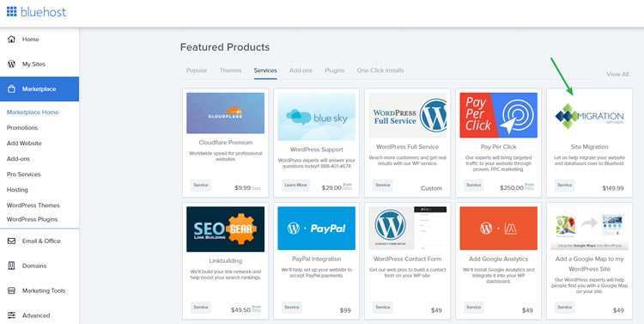Open Pro Services in Marketplace submenu
Image resolution: width=644 pixels, height=324 pixels.
[24, 174]
